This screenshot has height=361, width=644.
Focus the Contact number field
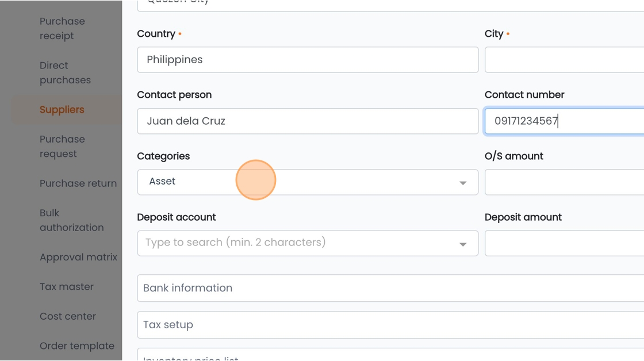tap(564, 121)
